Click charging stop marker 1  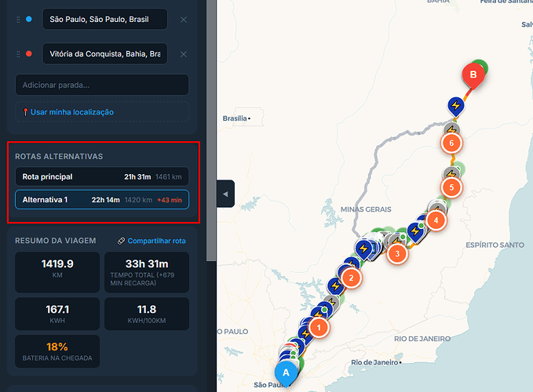click(x=319, y=328)
